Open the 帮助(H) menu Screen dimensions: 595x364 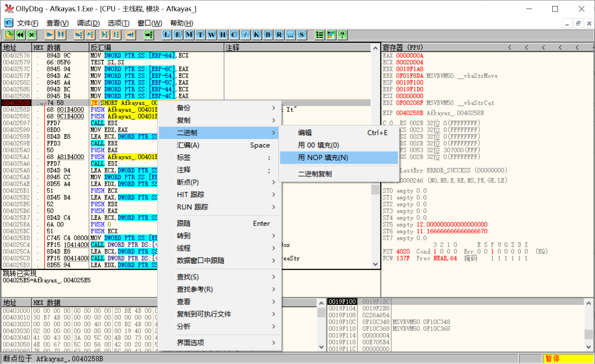pyautogui.click(x=182, y=23)
